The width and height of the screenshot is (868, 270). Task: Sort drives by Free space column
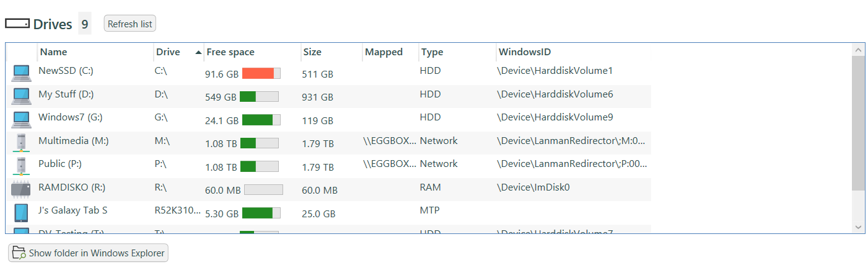230,52
